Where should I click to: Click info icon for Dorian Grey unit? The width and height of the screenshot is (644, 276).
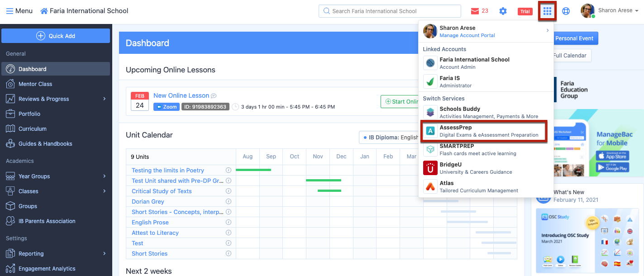pos(229,201)
